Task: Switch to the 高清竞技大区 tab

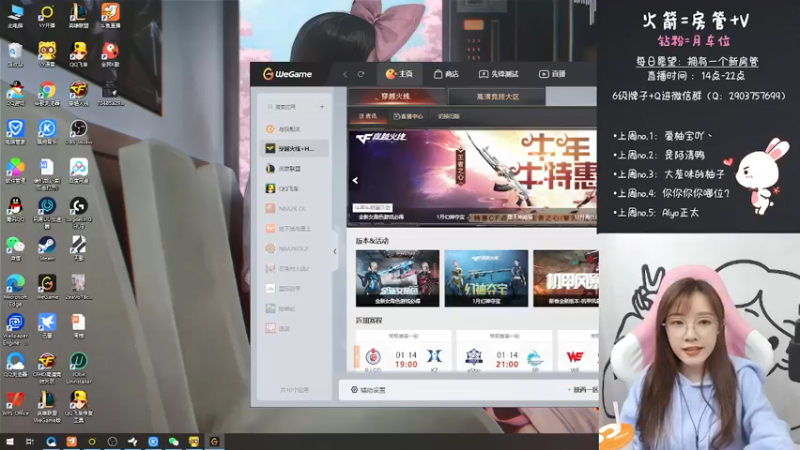Action: (497, 96)
